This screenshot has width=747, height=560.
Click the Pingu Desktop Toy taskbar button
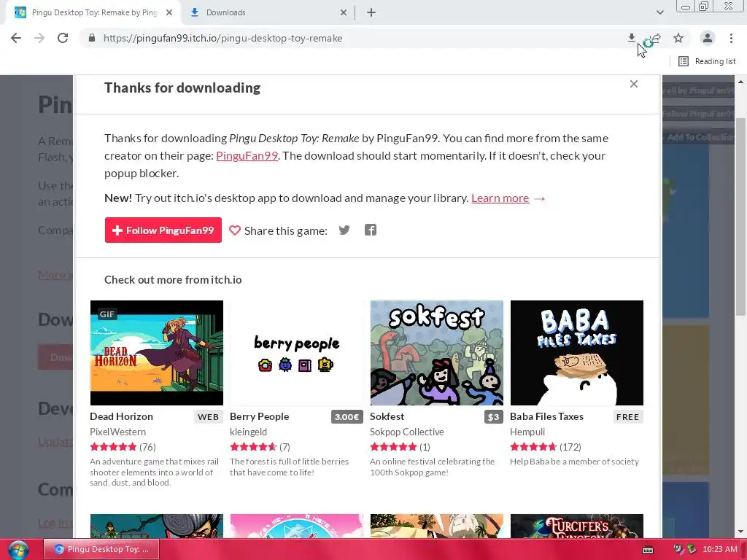pyautogui.click(x=101, y=550)
